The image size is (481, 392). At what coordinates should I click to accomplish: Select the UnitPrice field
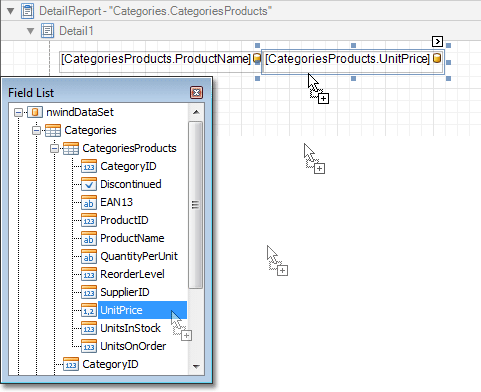[x=142, y=310]
